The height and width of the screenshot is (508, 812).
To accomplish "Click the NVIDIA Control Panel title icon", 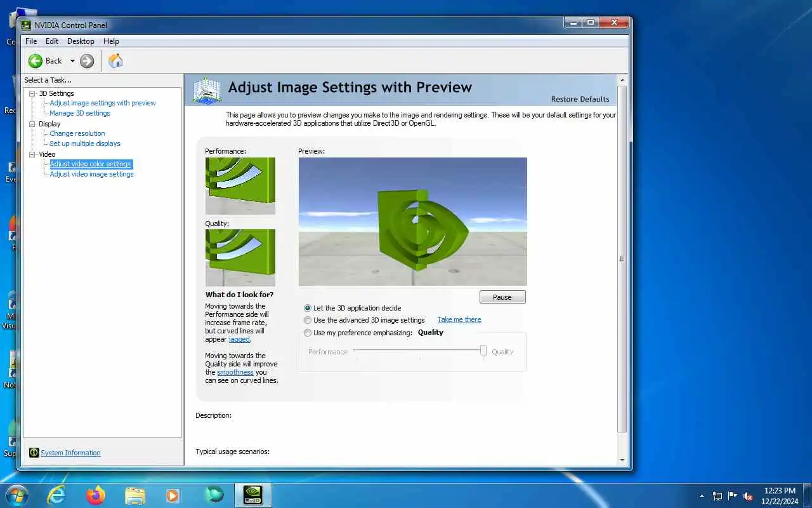I will (26, 25).
